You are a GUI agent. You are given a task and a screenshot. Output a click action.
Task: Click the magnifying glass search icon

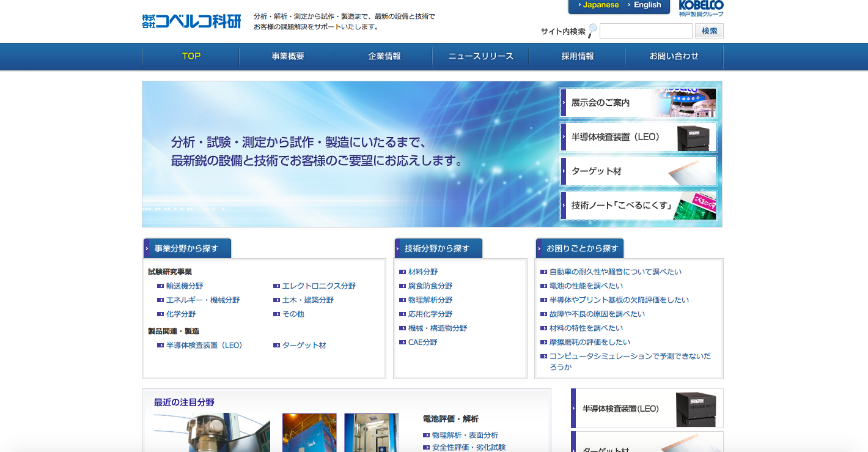coord(592,31)
